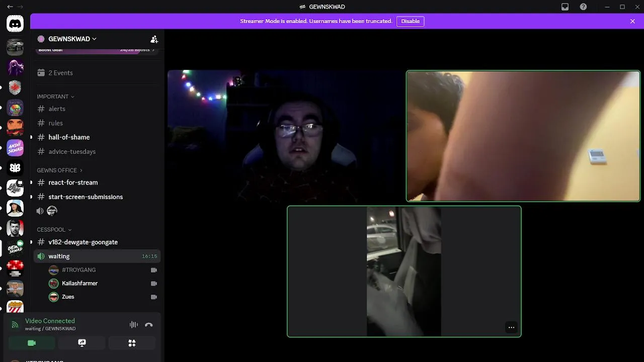Screen dimensions: 644x362
Task: Open the #v182-dewgate-goongate channel
Action: (x=97, y=242)
